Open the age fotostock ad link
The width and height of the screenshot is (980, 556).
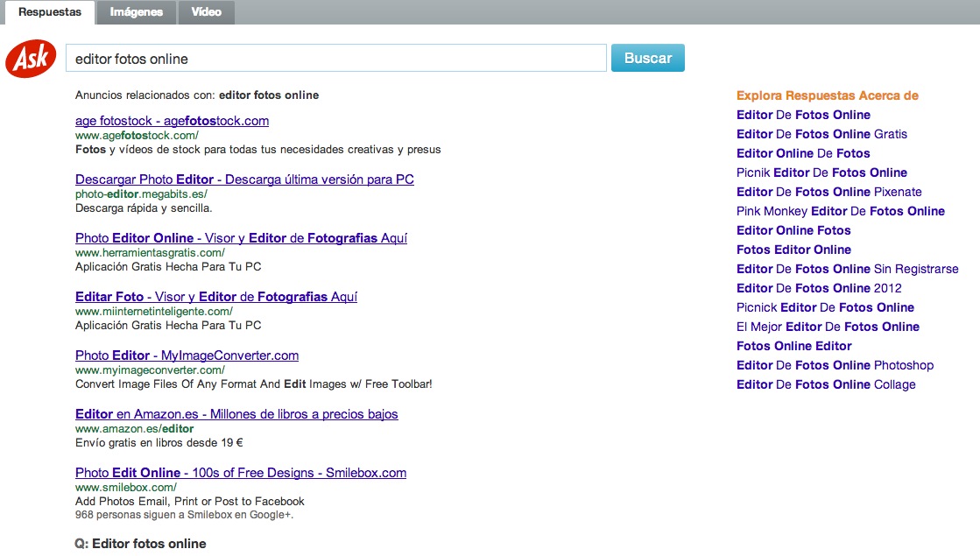point(172,121)
